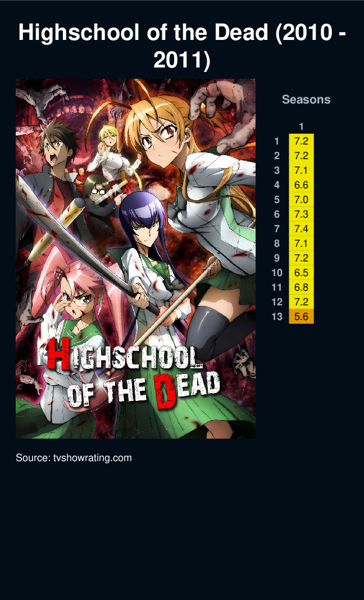Select episode 10 rating 6.5
The height and width of the screenshot is (600, 364).
301,273
